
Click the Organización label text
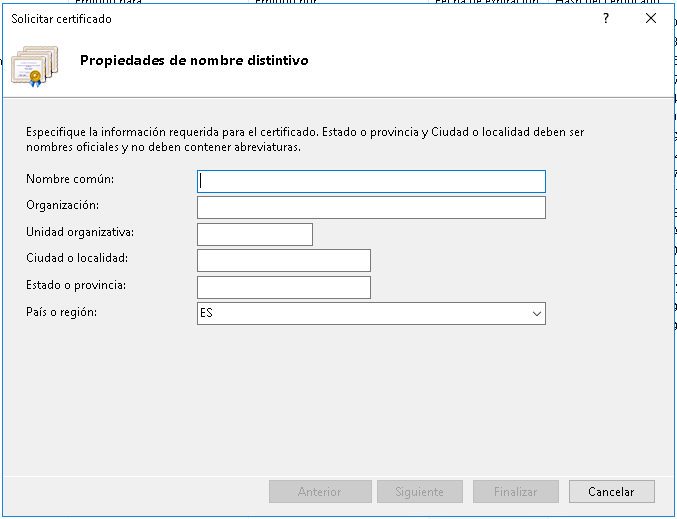click(63, 205)
